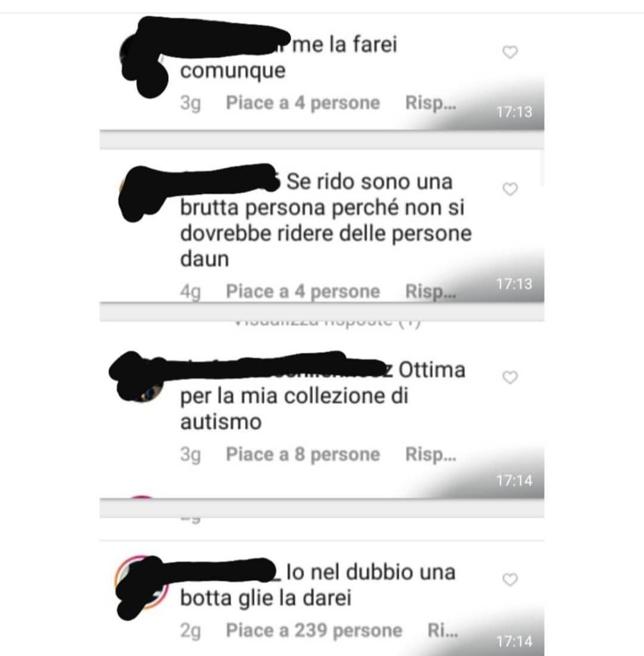Click "Risp..." under the "persone daun" comment
The height and width of the screenshot is (656, 644).
430,291
